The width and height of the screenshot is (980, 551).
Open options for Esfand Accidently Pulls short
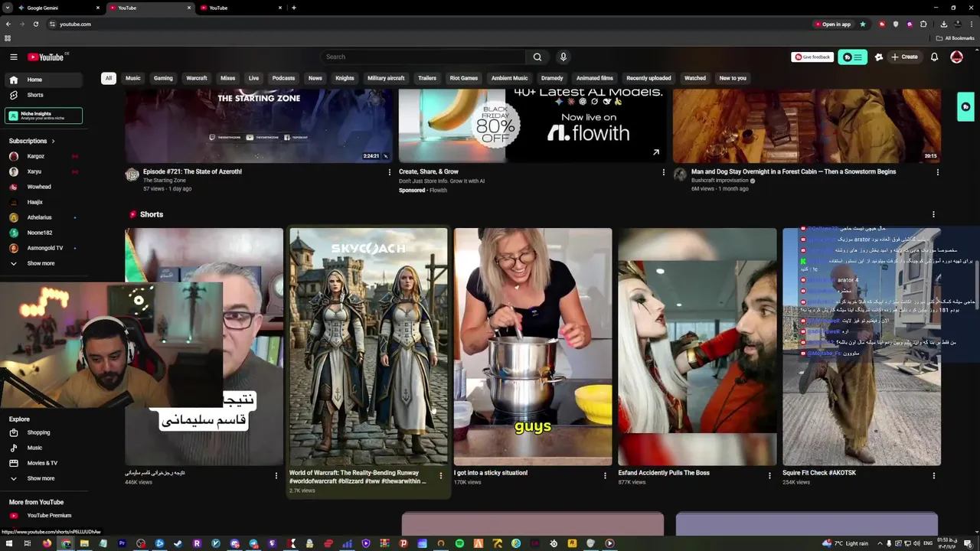769,475
